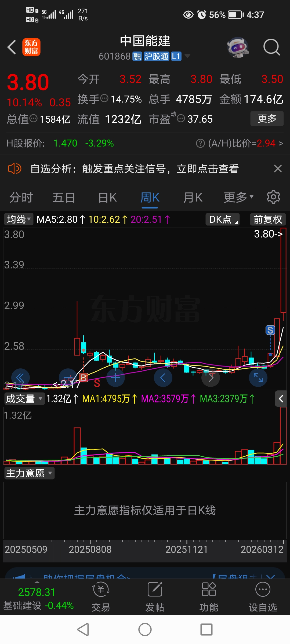Tap the 融 margin badge
Image resolution: width=290 pixels, height=644 pixels.
pos(137,56)
